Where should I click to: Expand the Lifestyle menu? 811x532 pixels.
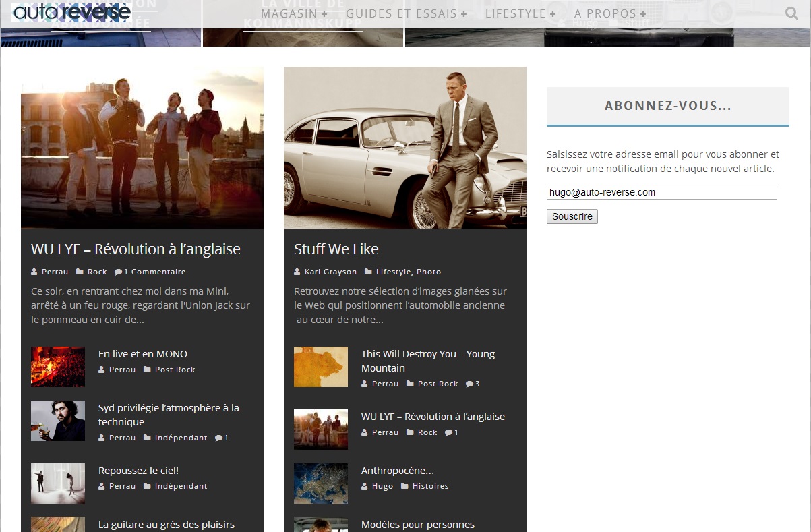click(x=520, y=13)
